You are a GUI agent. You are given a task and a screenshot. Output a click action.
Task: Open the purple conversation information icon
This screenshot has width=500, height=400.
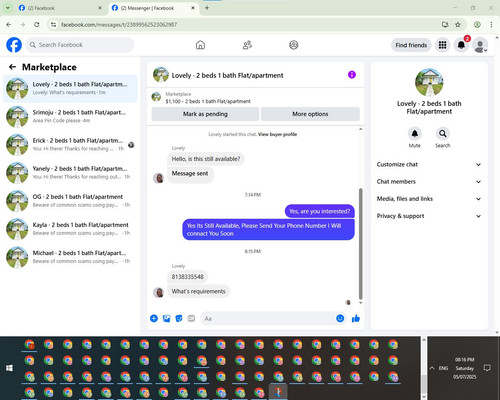pyautogui.click(x=352, y=75)
